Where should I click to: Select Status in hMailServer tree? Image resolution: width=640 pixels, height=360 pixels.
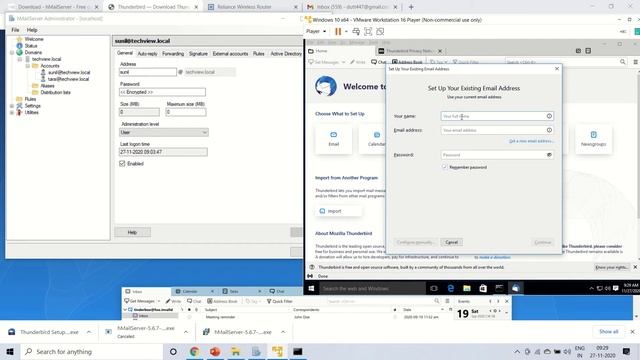pyautogui.click(x=31, y=46)
